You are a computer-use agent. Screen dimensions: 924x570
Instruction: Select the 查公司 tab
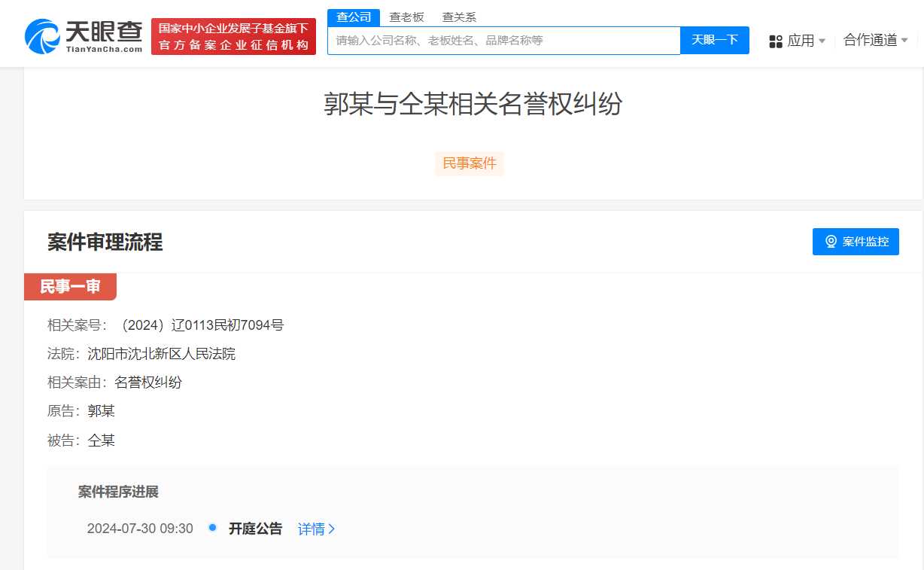pos(354,16)
